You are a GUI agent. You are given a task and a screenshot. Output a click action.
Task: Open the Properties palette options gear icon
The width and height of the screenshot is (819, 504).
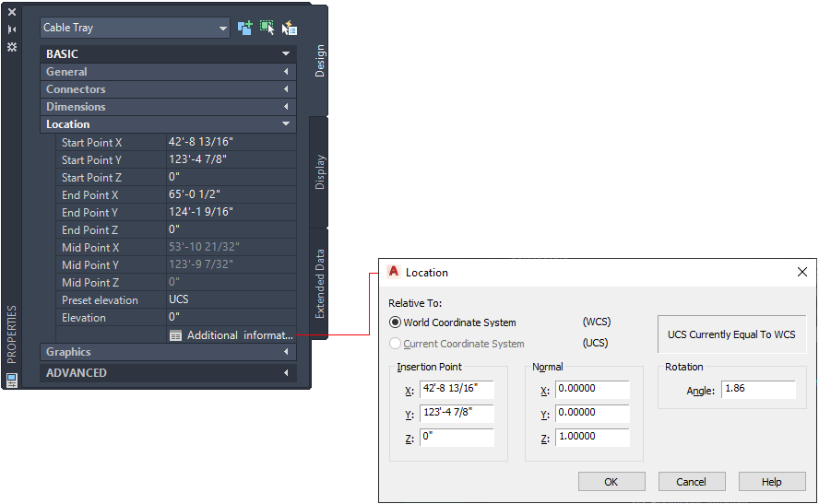pyautogui.click(x=11, y=47)
